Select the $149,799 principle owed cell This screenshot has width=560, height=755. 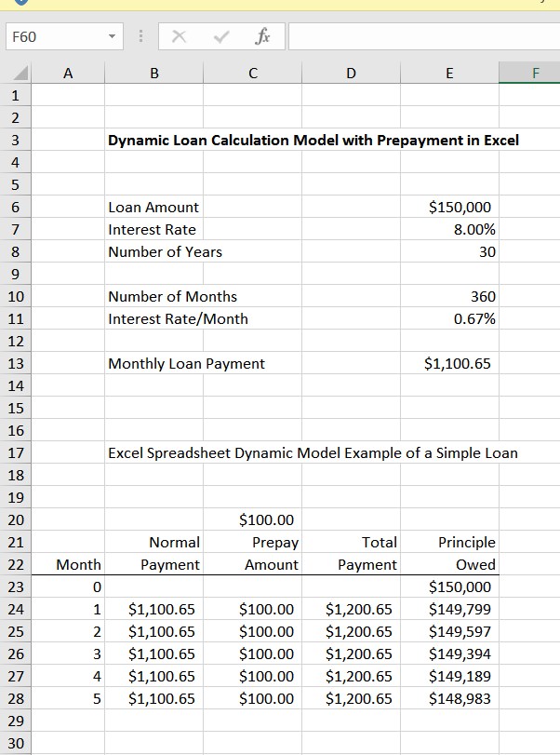coord(449,609)
